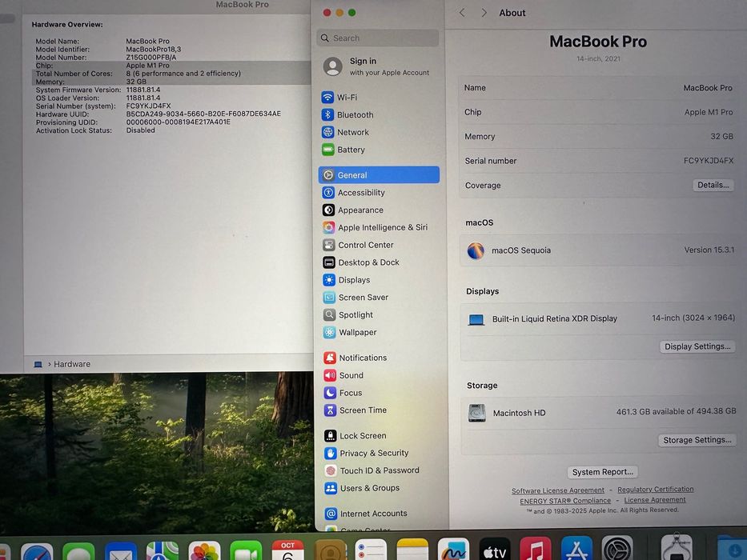Screen dimensions: 747x560
Task: Launch Music from the Dock
Action: [536, 550]
